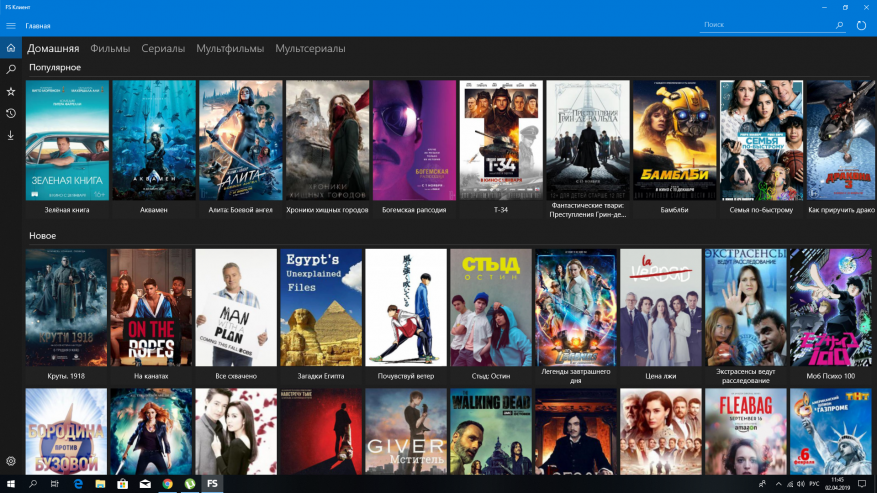Click the refresh icon in header
The height and width of the screenshot is (493, 877).
click(x=861, y=25)
